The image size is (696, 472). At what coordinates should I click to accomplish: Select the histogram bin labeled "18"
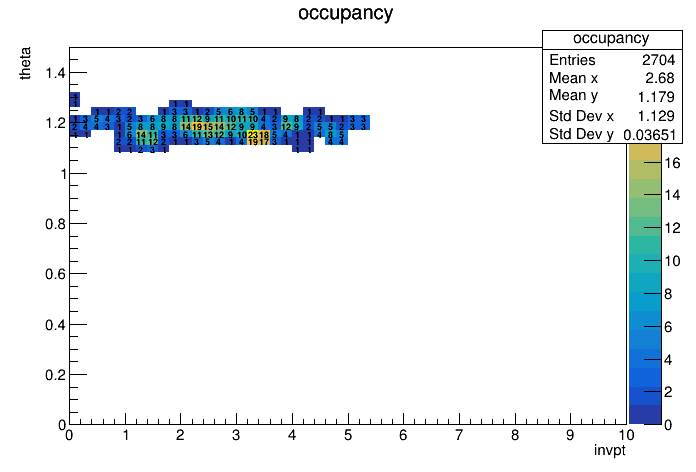tap(264, 134)
